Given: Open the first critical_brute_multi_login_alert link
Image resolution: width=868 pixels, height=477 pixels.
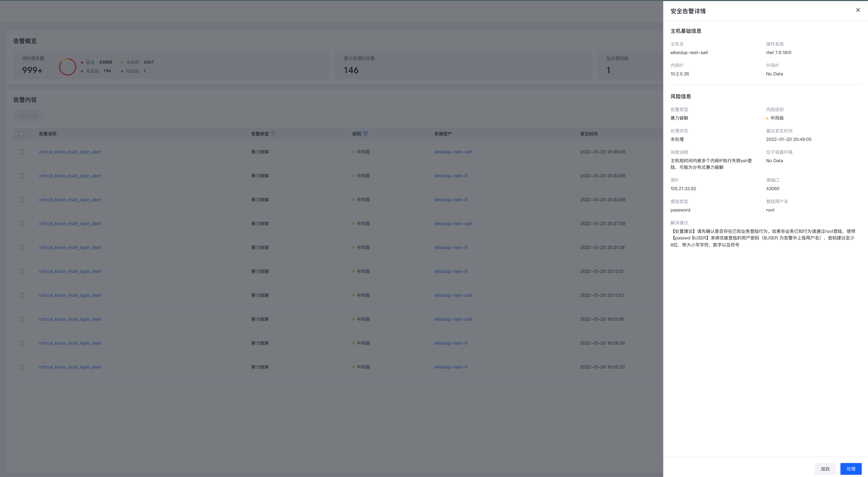Looking at the screenshot, I should [70, 152].
